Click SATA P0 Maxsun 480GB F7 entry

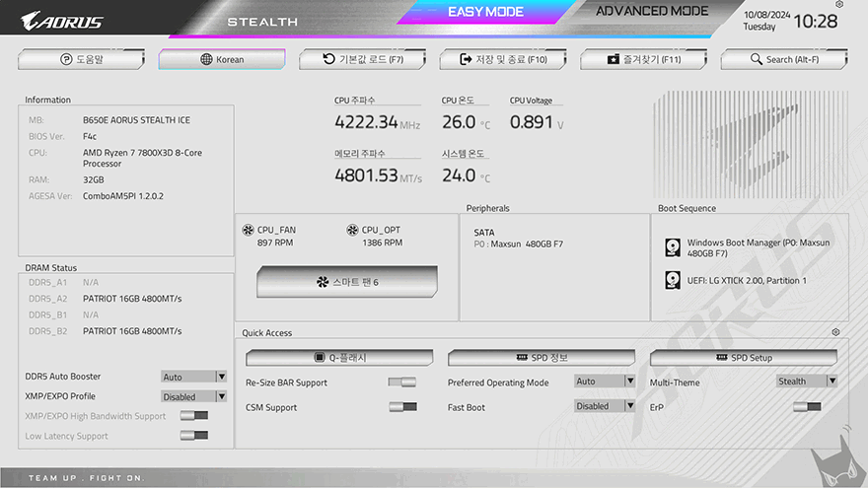click(x=518, y=244)
